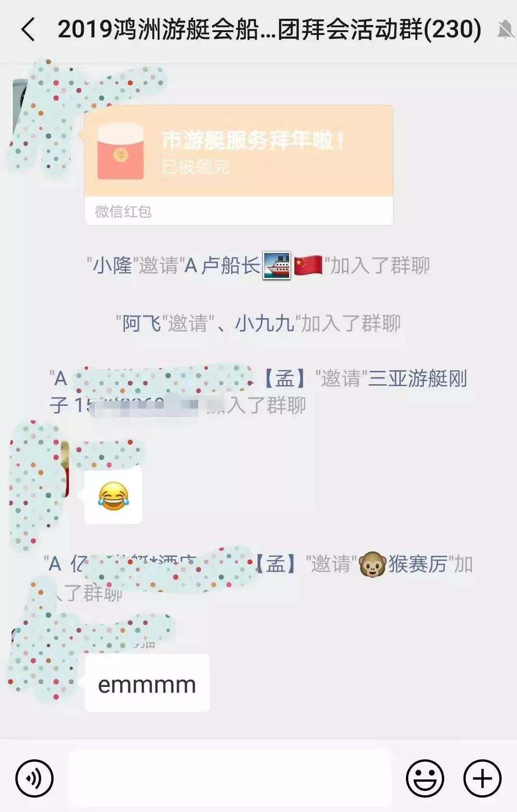Tap the muted bell icon in header
The height and width of the screenshot is (812, 517).
pyautogui.click(x=505, y=30)
